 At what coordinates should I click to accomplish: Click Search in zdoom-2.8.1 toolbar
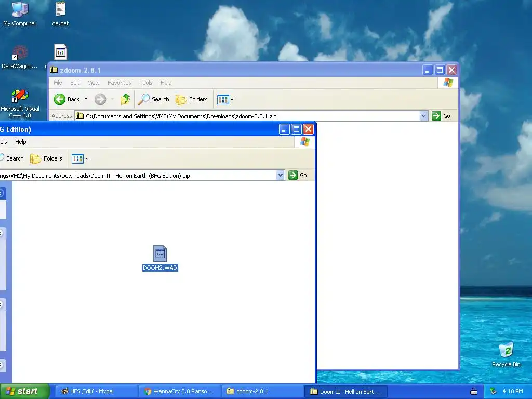[x=153, y=99]
